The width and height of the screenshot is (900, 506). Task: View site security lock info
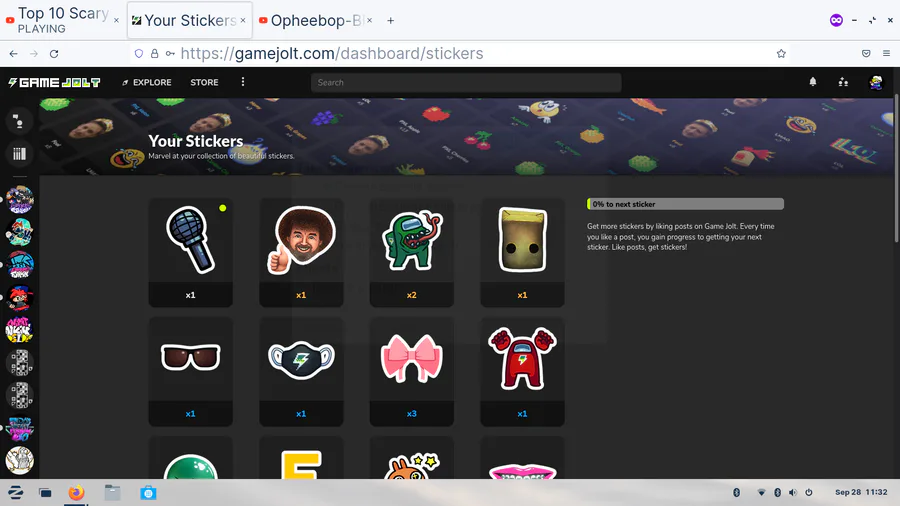click(154, 53)
